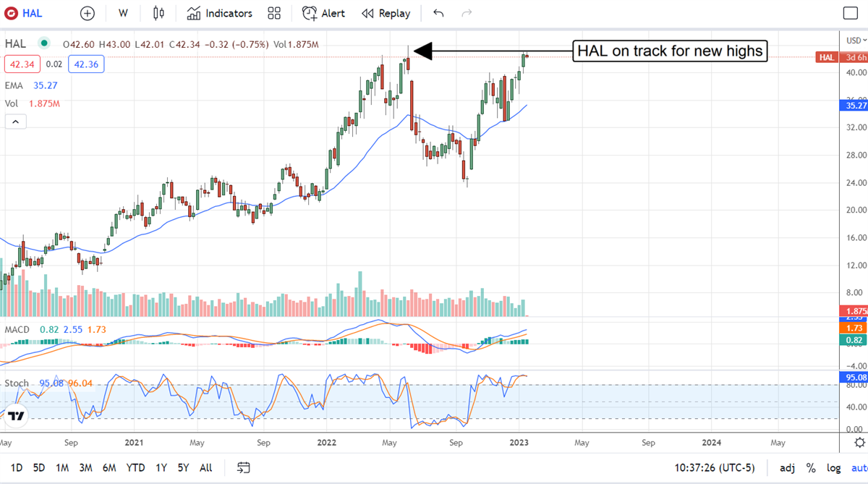This screenshot has width=868, height=484.
Task: Click the undo arrow
Action: 438,13
